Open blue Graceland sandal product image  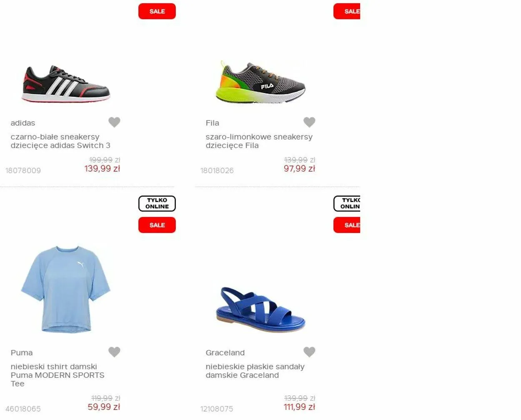coord(261,309)
